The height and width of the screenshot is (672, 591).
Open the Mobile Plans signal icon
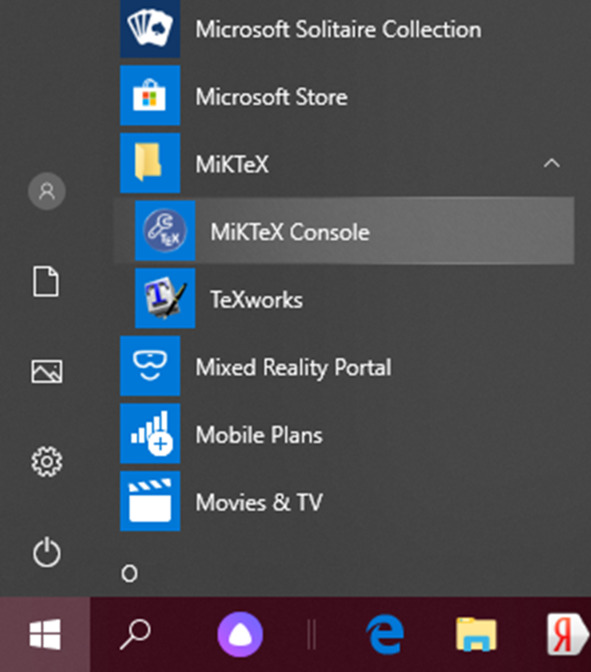[x=150, y=434]
